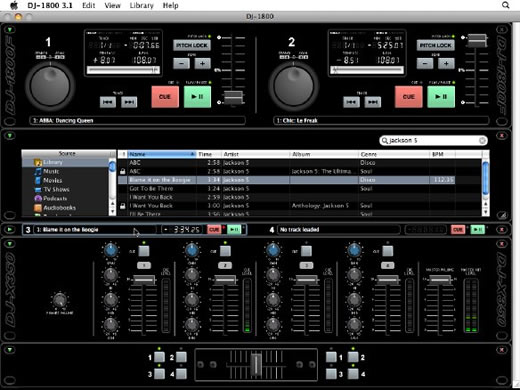Viewport: 520px width, 390px height.
Task: Toggle deck 2 PITCH LOCK
Action: tap(435, 45)
